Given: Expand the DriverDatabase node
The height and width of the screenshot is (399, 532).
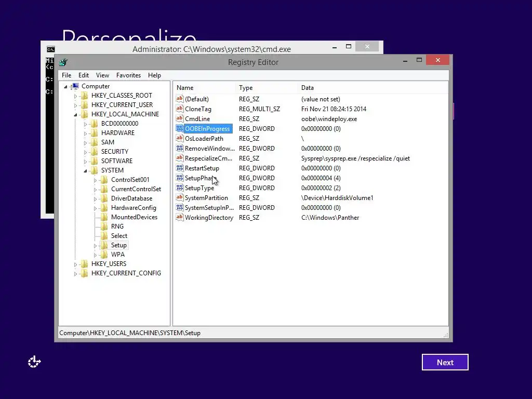Looking at the screenshot, I should (x=95, y=199).
